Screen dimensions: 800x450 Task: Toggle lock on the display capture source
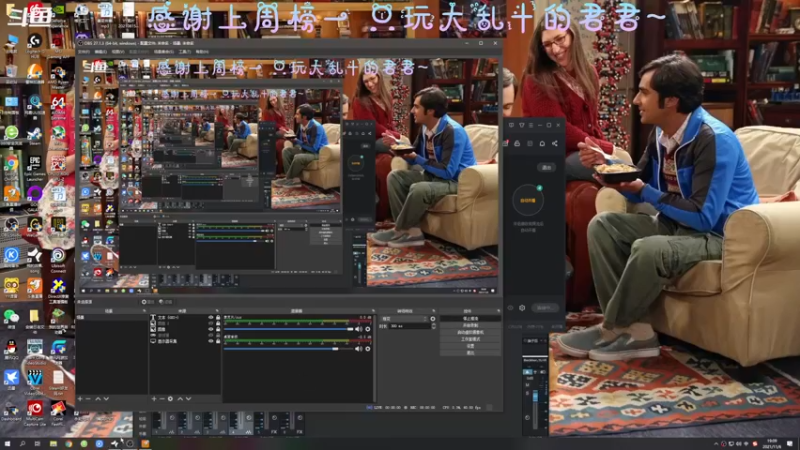click(218, 341)
